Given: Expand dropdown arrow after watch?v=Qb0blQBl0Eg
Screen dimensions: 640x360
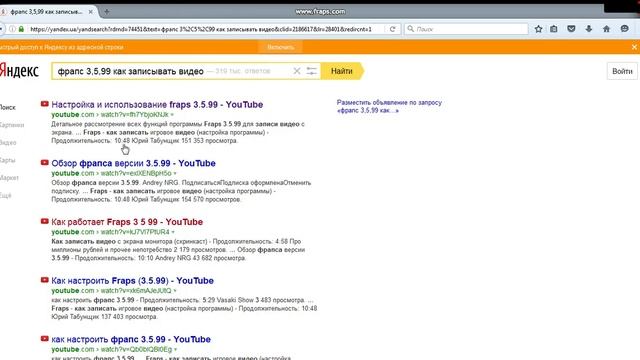Looking at the screenshot, I should [176, 350].
